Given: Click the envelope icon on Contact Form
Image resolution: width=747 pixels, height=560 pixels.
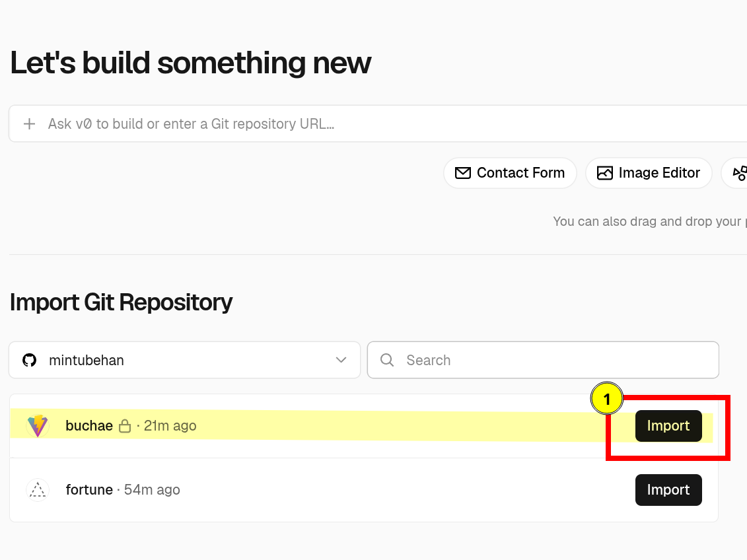Looking at the screenshot, I should tap(462, 173).
